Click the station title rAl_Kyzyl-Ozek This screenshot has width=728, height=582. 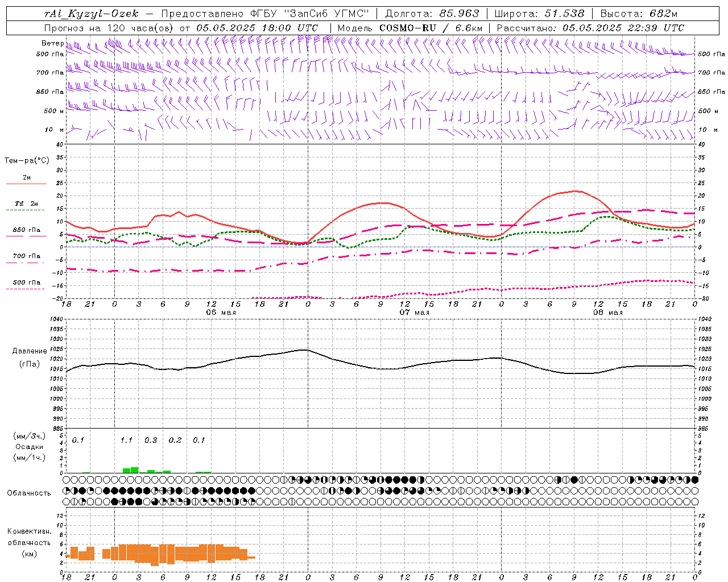91,14
